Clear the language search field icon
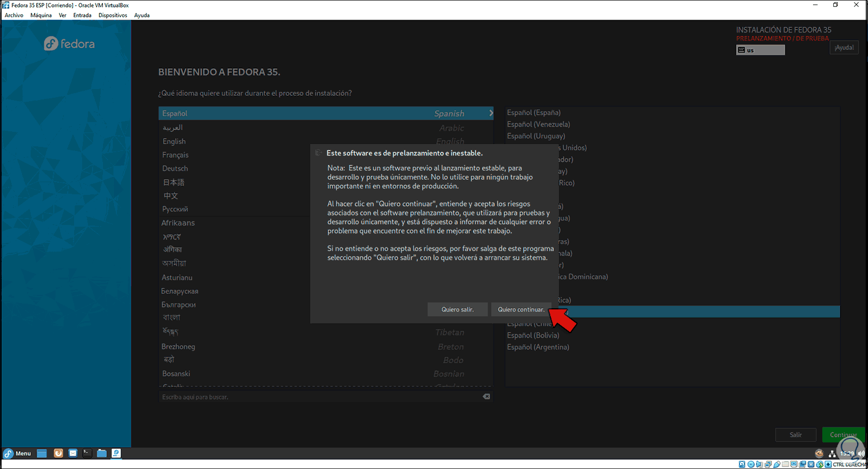Image resolution: width=868 pixels, height=469 pixels. (x=486, y=397)
